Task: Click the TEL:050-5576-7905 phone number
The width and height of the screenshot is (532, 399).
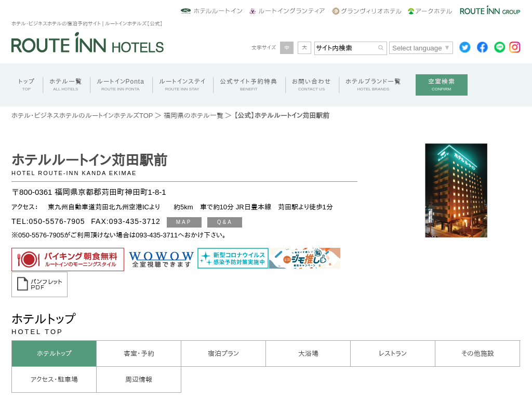Action: point(48,221)
